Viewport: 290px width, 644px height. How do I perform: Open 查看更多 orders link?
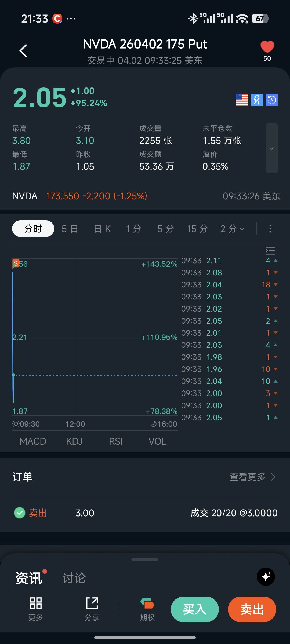(252, 477)
